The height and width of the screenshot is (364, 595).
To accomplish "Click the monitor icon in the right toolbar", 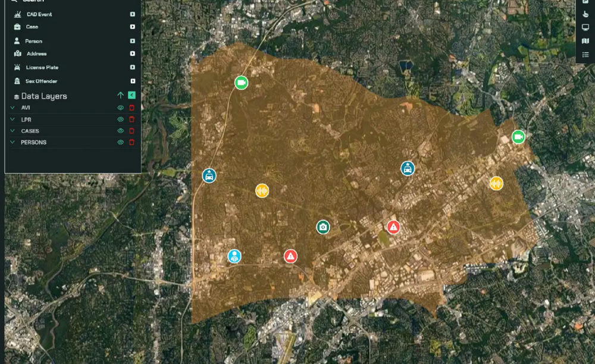I will point(585,27).
